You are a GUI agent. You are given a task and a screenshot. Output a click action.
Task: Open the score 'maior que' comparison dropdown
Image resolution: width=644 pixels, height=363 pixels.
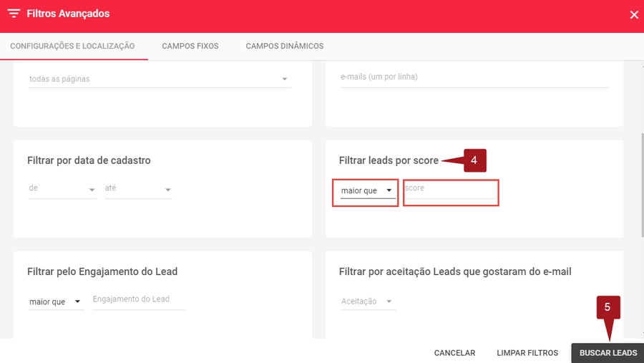pyautogui.click(x=367, y=190)
